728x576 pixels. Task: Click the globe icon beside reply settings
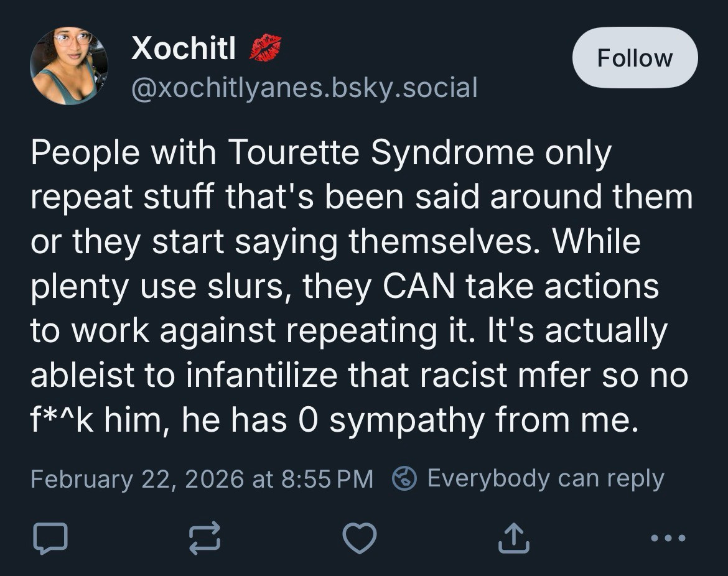click(404, 478)
